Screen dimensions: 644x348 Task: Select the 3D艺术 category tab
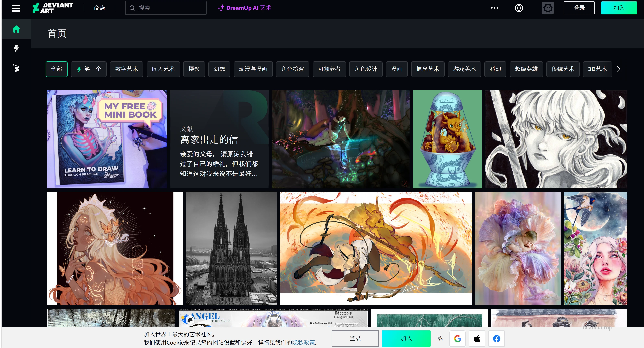click(597, 69)
